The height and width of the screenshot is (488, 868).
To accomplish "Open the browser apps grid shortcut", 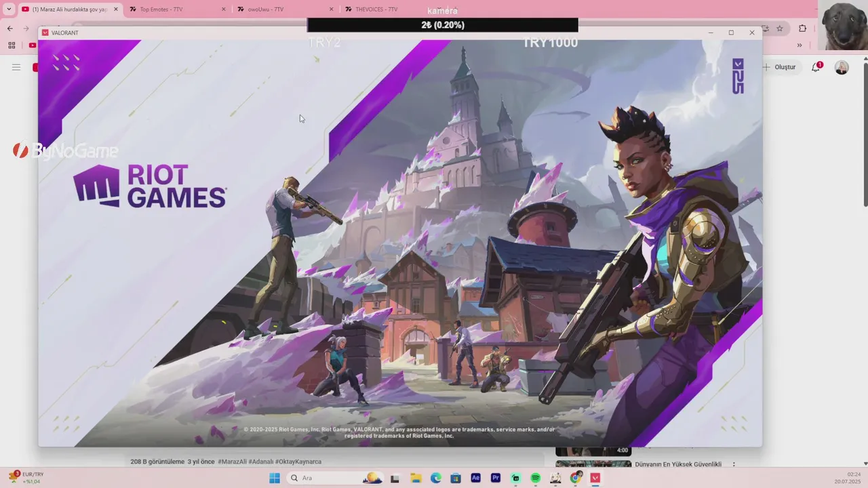I will click(x=12, y=45).
